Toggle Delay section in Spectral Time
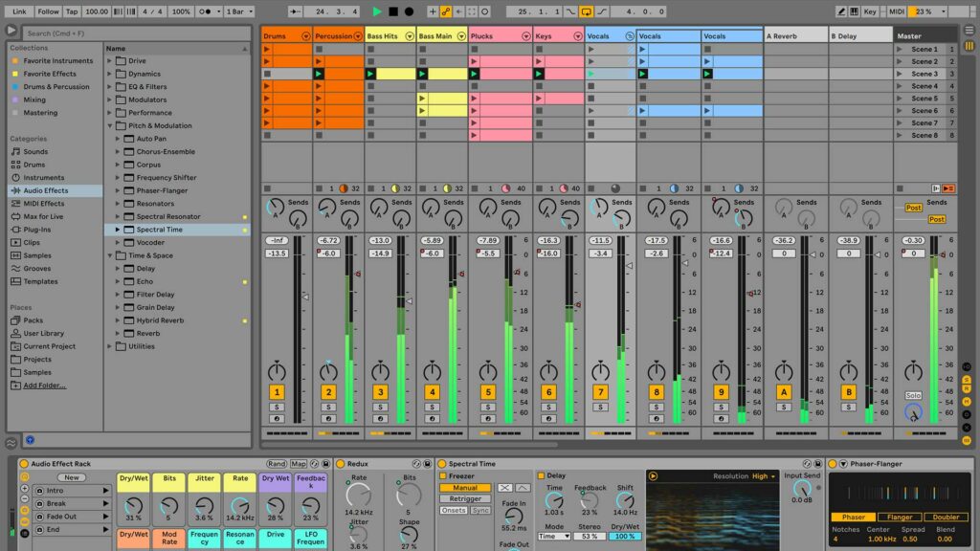The image size is (980, 551). pyautogui.click(x=541, y=475)
